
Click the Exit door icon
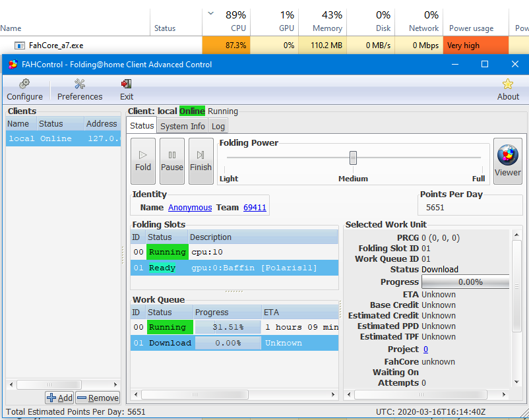[126, 84]
